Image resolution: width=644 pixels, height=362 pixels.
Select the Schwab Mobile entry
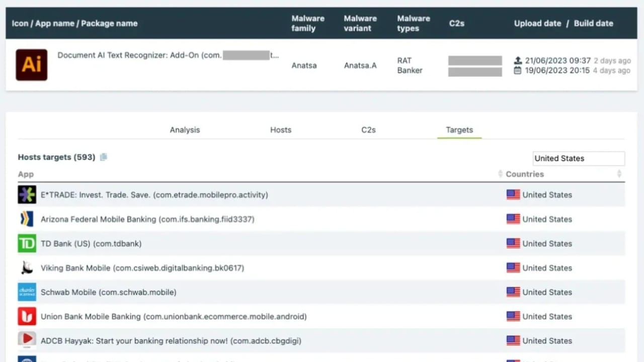click(109, 292)
